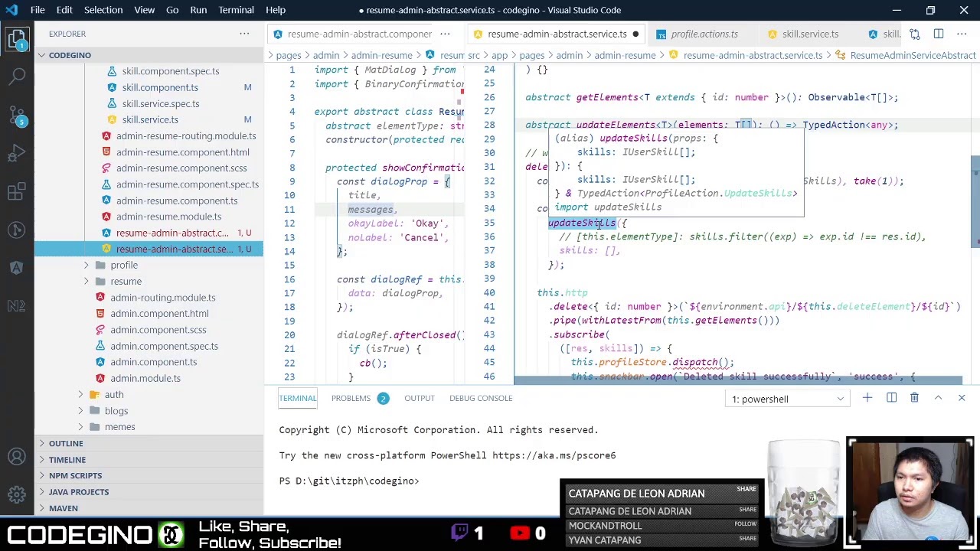Click the right editor vertical scrollbar
The image size is (980, 551).
click(975, 203)
